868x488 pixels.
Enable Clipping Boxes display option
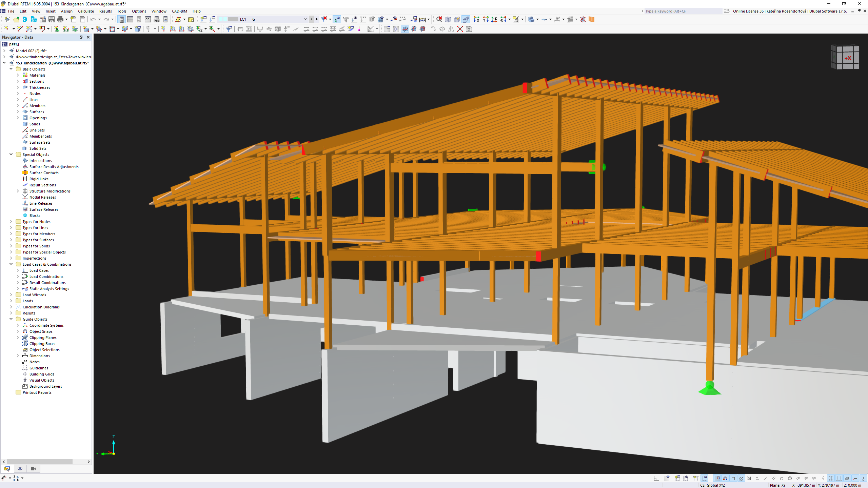click(x=42, y=343)
